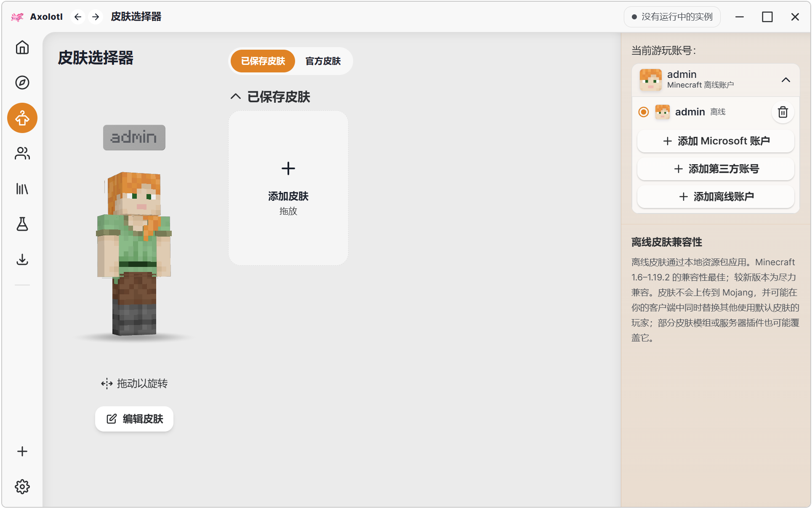Click 添加第三方账号 button
Viewport: 812px width, 509px height.
(x=716, y=169)
